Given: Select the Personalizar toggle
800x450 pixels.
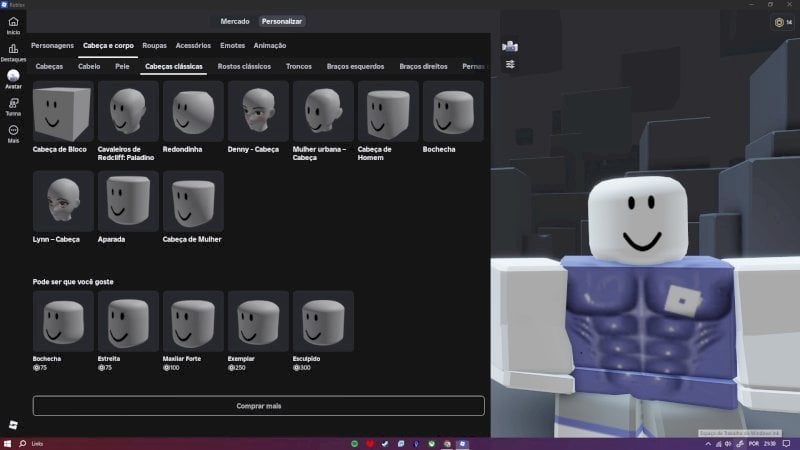Looking at the screenshot, I should tap(282, 21).
